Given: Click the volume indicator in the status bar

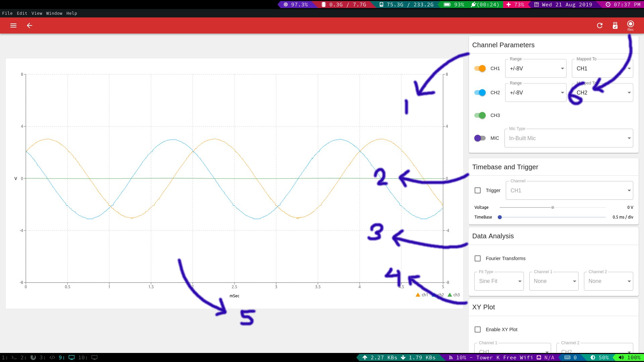Looking at the screenshot, I should coord(629,358).
